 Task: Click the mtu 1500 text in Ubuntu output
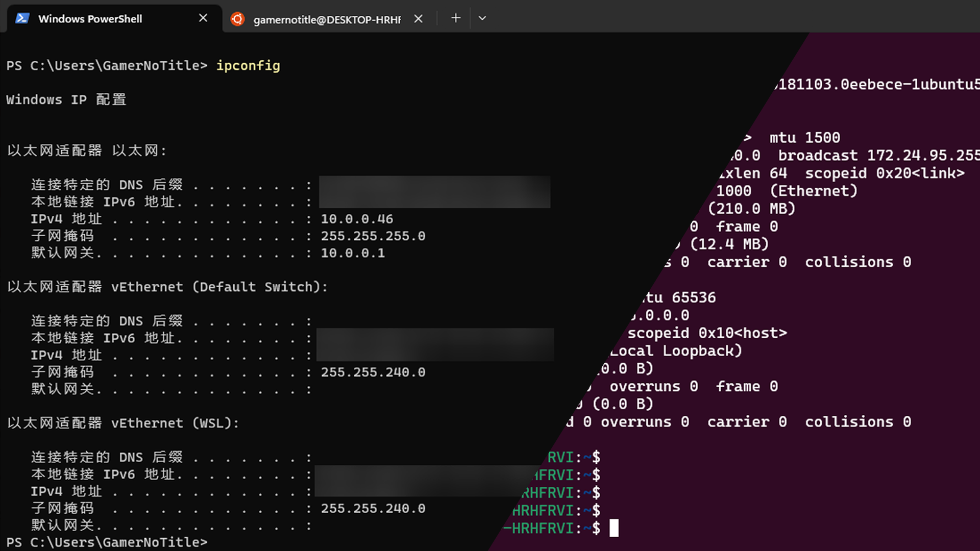[x=805, y=138]
